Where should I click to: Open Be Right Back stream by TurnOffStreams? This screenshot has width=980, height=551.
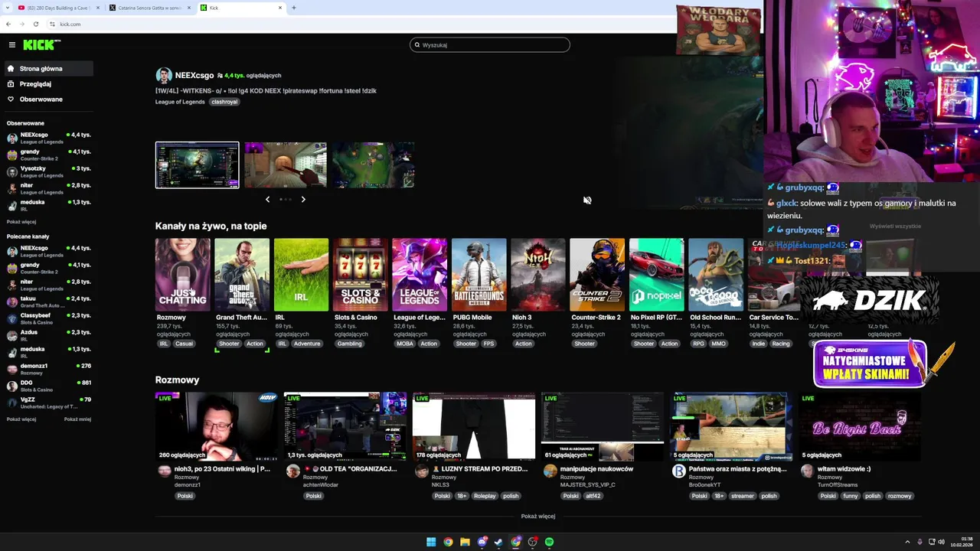pyautogui.click(x=860, y=426)
